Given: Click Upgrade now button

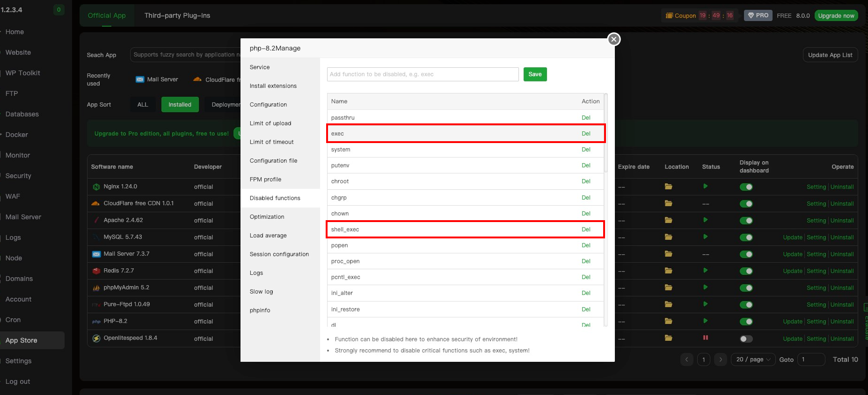Looking at the screenshot, I should 836,15.
